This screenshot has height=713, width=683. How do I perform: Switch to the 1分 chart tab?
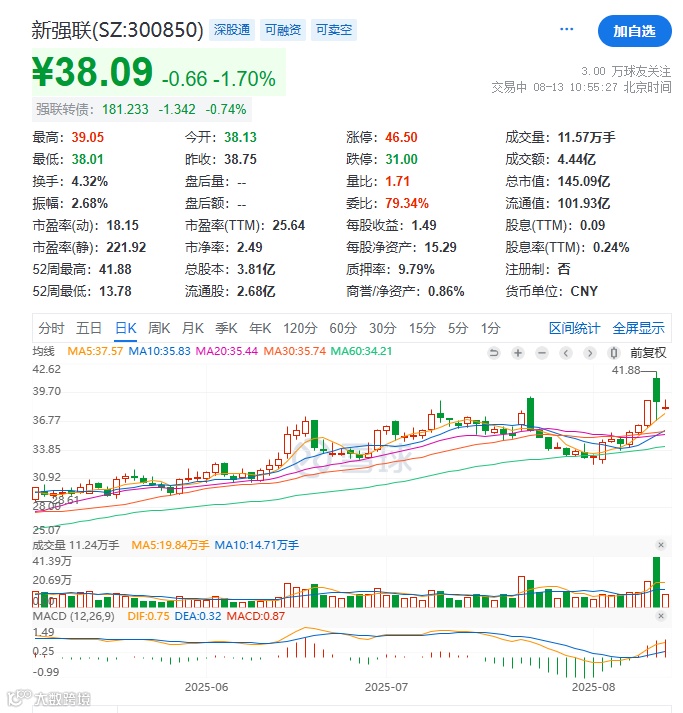[x=491, y=328]
